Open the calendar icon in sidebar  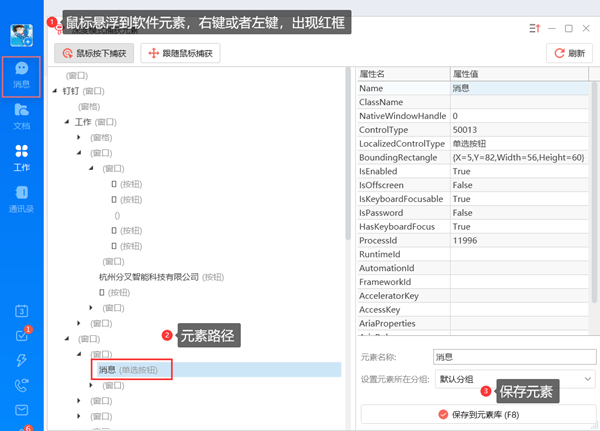(21, 311)
